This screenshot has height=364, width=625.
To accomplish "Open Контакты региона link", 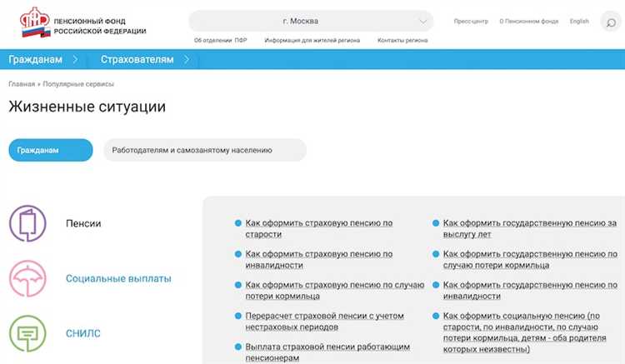I will click(x=402, y=40).
